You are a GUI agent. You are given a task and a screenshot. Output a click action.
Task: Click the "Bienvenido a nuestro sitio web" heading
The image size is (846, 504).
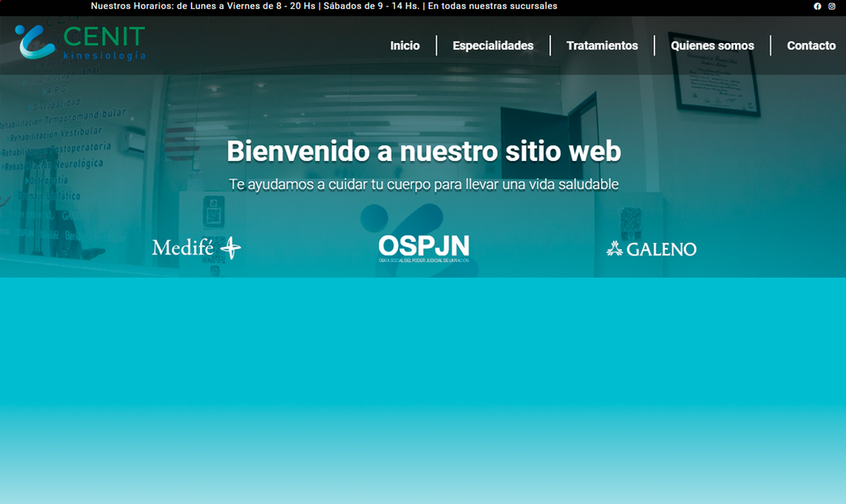423,152
